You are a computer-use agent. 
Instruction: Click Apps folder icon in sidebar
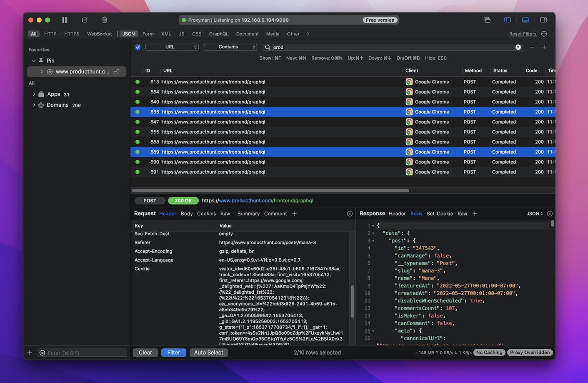pyautogui.click(x=41, y=94)
